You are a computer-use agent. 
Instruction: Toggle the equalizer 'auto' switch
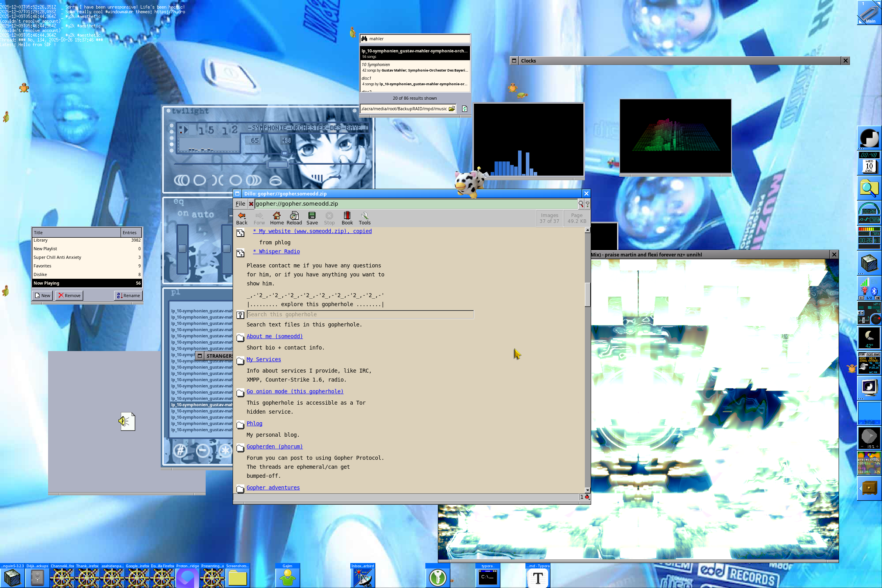pyautogui.click(x=203, y=214)
